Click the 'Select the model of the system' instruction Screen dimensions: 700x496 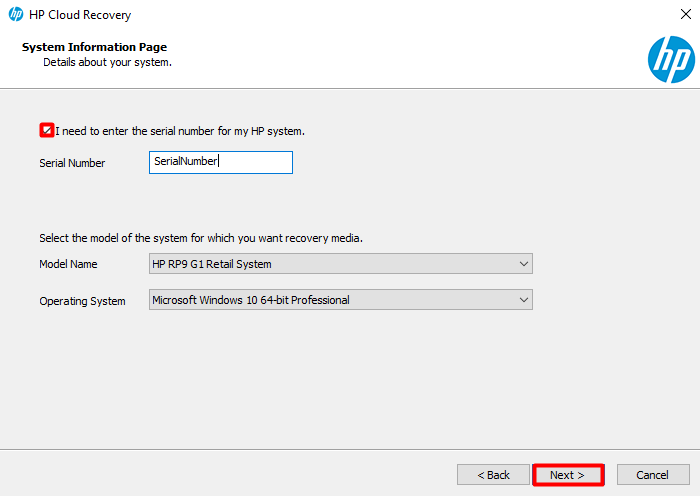point(201,238)
